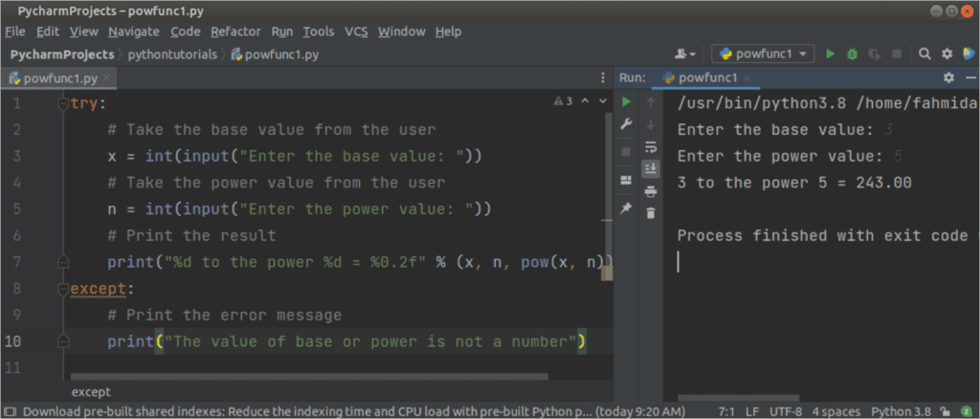Open the File menu
The width and height of the screenshot is (980, 419).
pyautogui.click(x=15, y=32)
